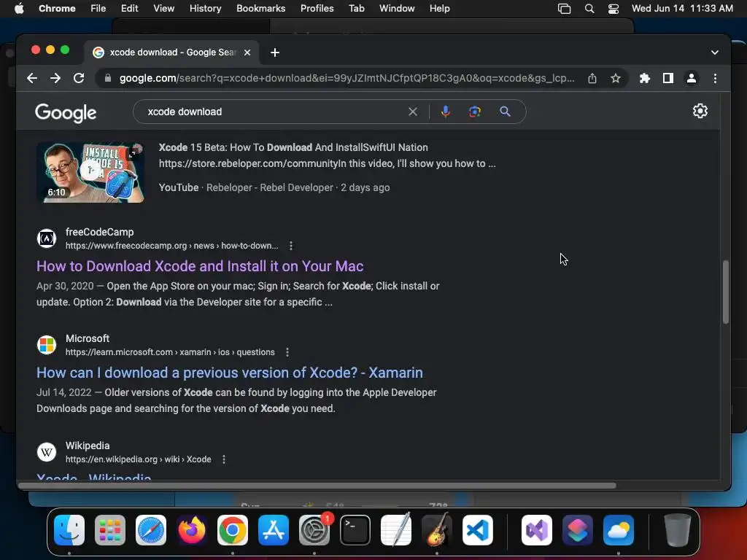747x560 pixels.
Task: Launch Safari from the Dock
Action: pyautogui.click(x=151, y=530)
